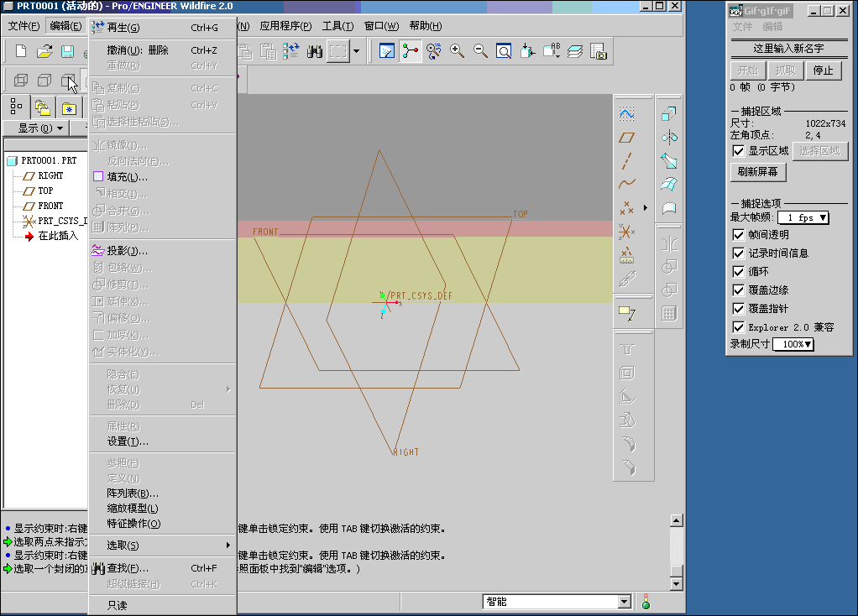
Task: Click the 这里输入新名字 name field
Action: [x=788, y=48]
